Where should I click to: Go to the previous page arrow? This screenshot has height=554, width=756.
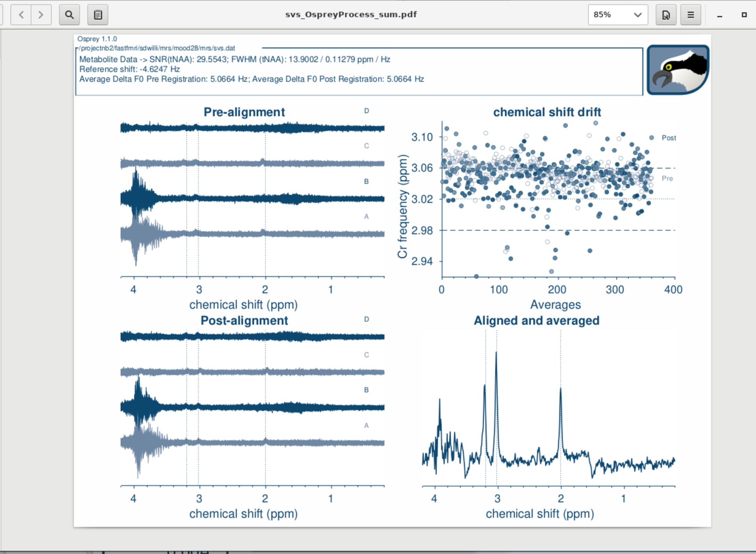tap(21, 15)
